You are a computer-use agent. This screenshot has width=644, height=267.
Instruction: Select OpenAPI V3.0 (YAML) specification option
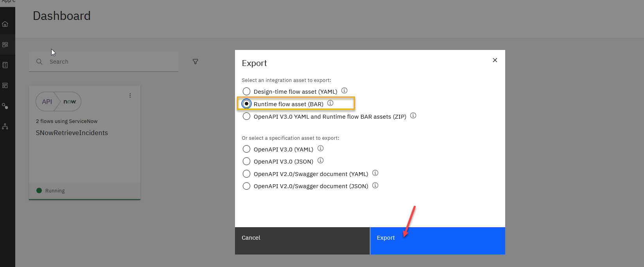pos(246,149)
